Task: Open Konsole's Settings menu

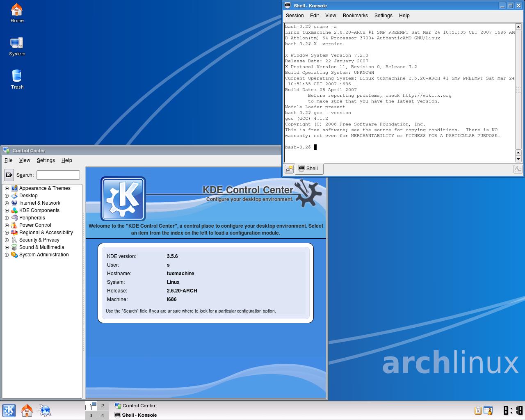Action: pyautogui.click(x=383, y=16)
